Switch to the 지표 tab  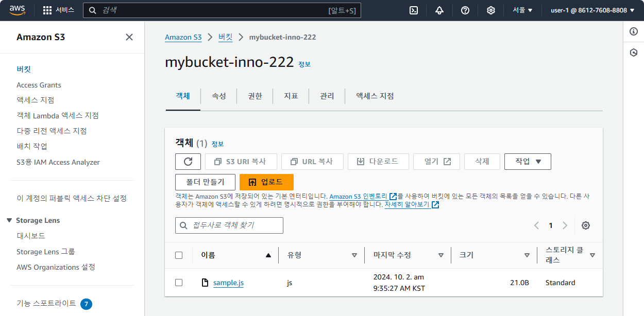pos(291,96)
